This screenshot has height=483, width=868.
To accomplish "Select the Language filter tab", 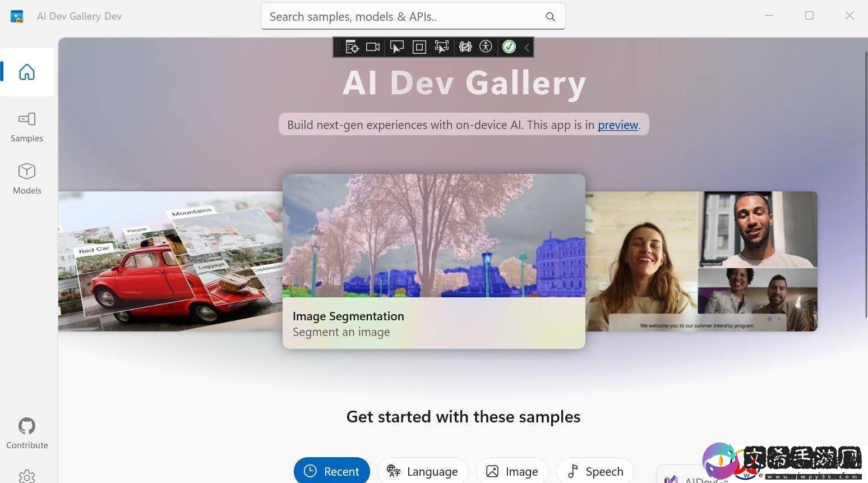I will pos(422,471).
